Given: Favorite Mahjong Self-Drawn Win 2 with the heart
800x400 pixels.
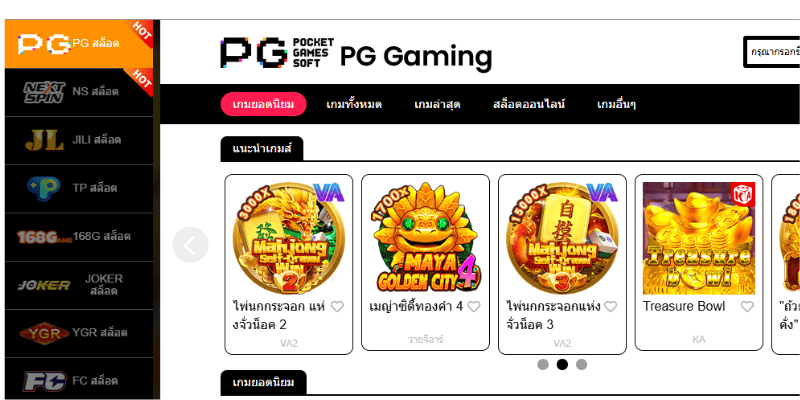Looking at the screenshot, I should pos(337,307).
